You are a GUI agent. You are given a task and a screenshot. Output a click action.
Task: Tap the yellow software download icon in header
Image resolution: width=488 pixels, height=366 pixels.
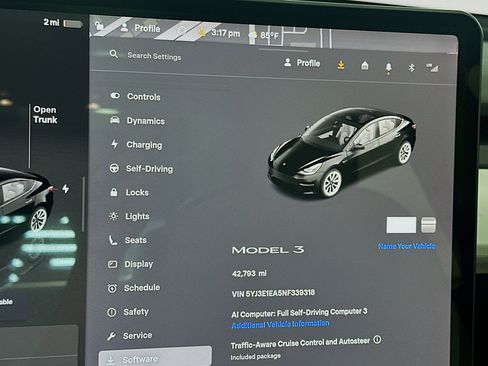click(341, 65)
